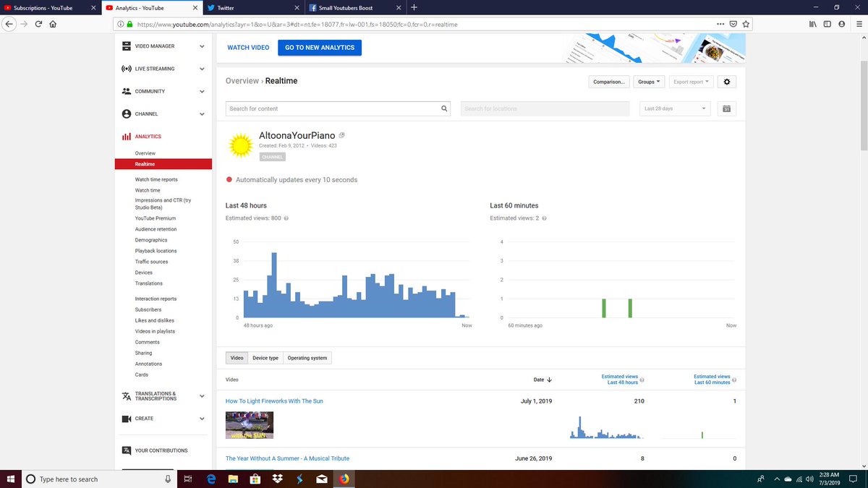This screenshot has height=488, width=868.
Task: Switch to Subscriptions - YouTube browser tab
Action: (49, 7)
